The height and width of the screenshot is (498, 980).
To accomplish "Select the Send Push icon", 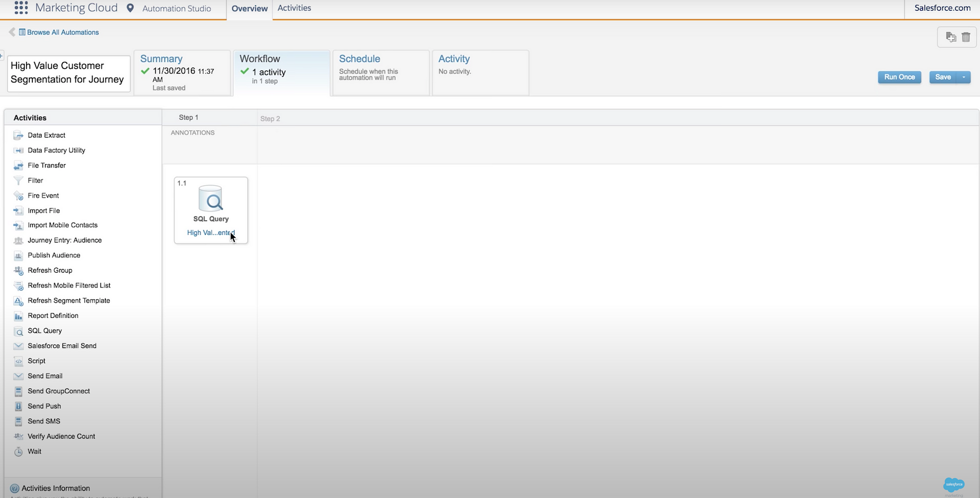I will pyautogui.click(x=18, y=406).
